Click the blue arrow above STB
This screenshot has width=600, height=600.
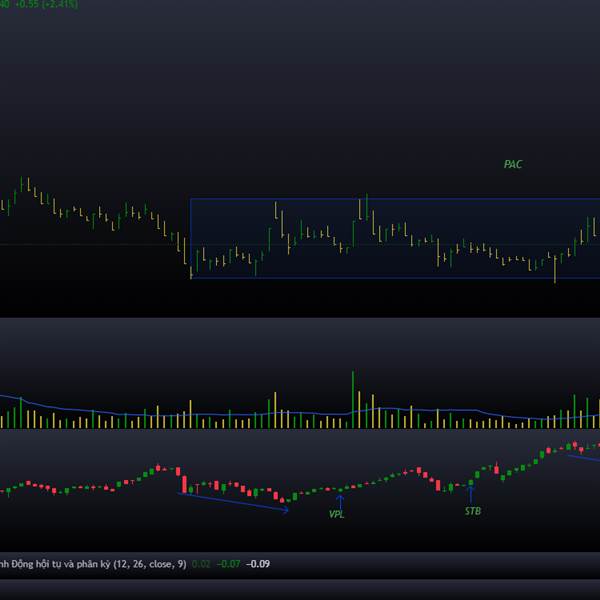click(471, 493)
